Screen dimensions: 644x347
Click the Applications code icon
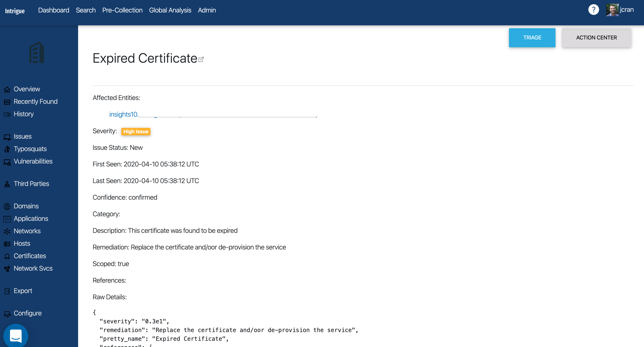coord(7,219)
